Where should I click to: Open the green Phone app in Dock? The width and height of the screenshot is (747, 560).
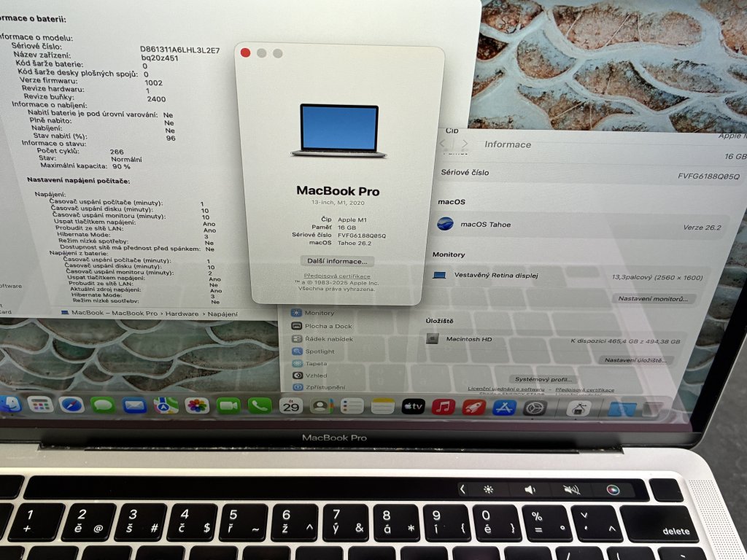click(260, 405)
